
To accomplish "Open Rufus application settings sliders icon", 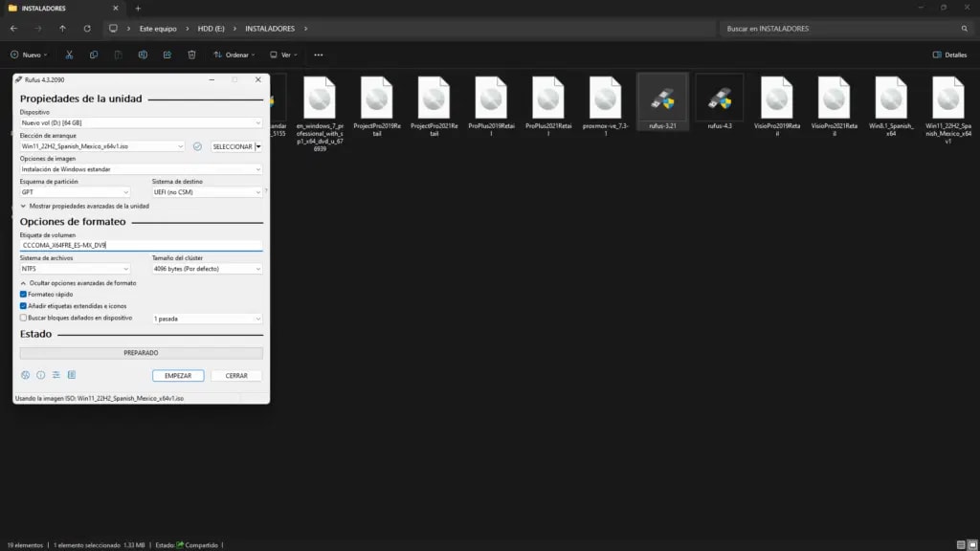I will (56, 375).
